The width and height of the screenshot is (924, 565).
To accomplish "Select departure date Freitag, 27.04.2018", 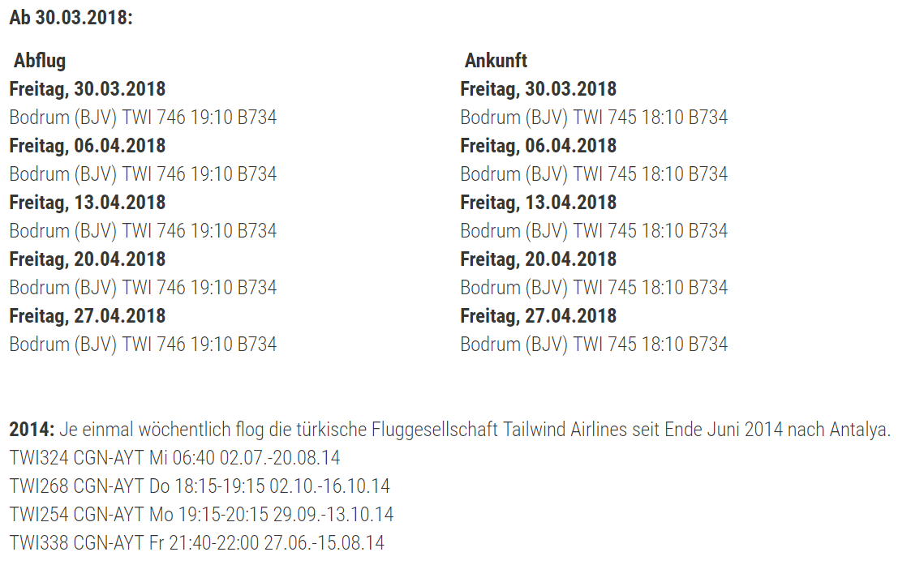I will (87, 316).
